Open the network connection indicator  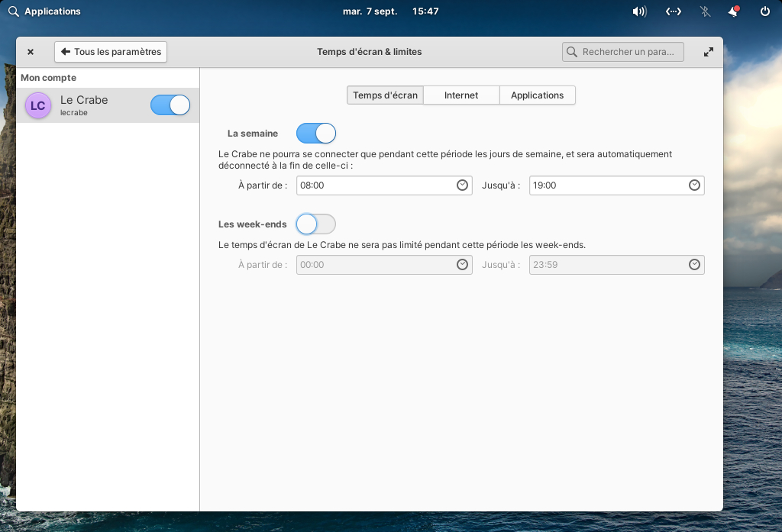674,11
